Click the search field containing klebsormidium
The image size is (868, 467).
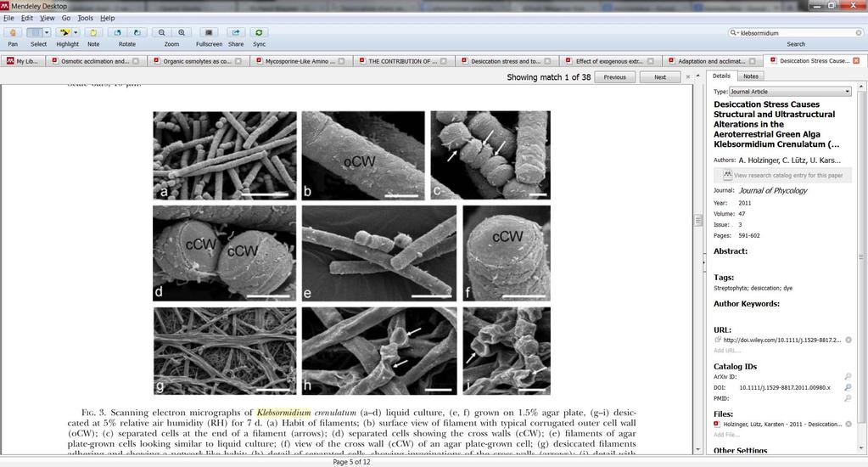coord(797,32)
